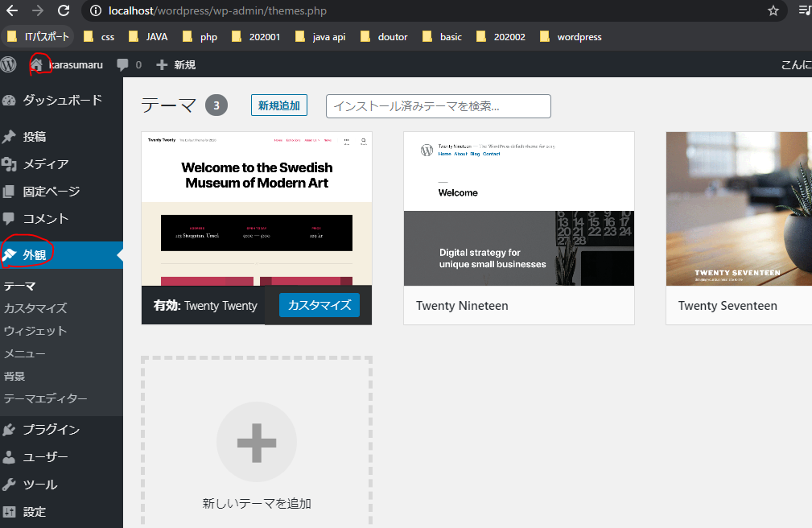Select the localhost URL in the address bar
The height and width of the screenshot is (528, 812).
tap(217, 11)
